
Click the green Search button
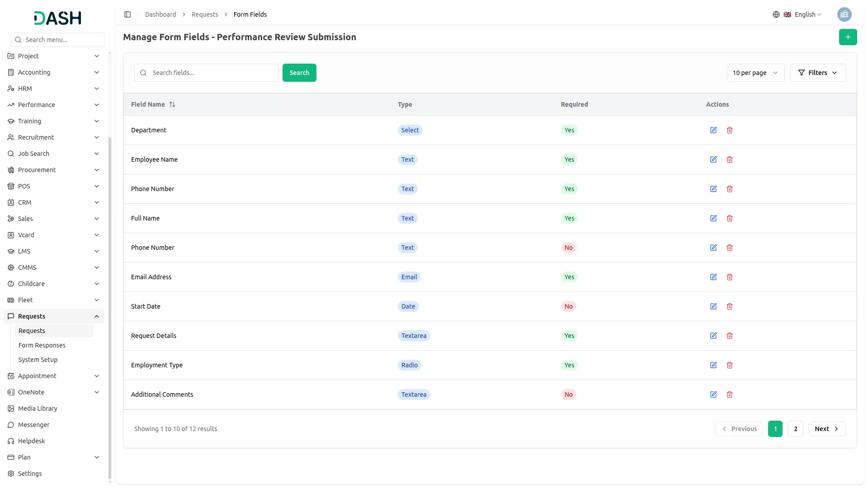click(299, 73)
